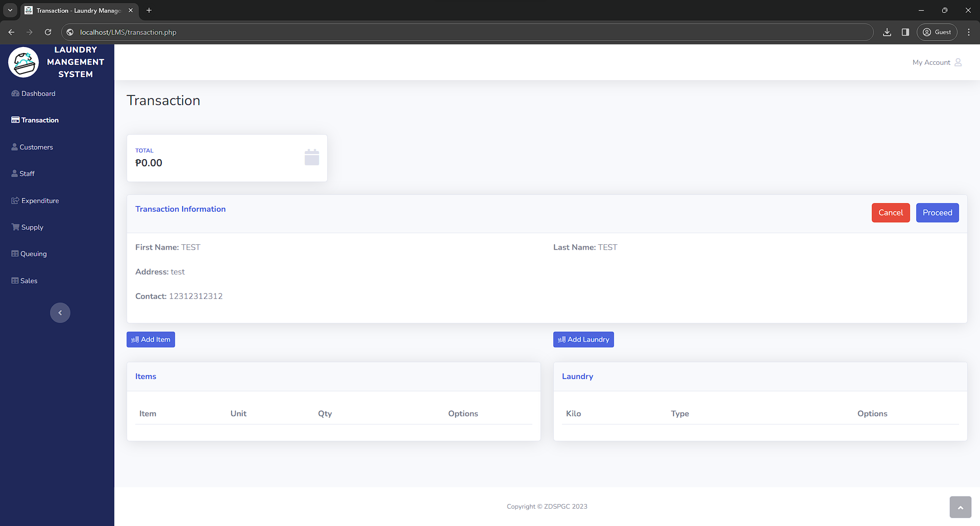This screenshot has height=526, width=980.
Task: Select Transaction in the sidebar
Action: (35, 120)
